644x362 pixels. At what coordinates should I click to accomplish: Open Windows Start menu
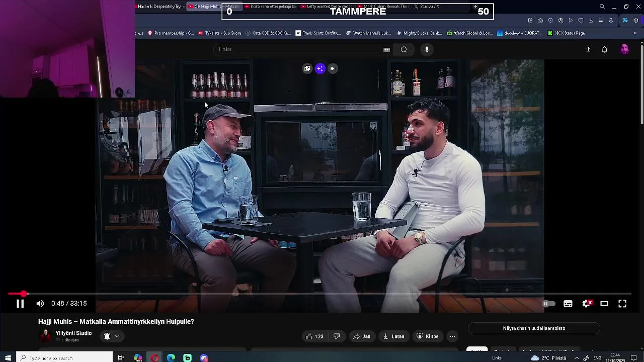(8, 358)
